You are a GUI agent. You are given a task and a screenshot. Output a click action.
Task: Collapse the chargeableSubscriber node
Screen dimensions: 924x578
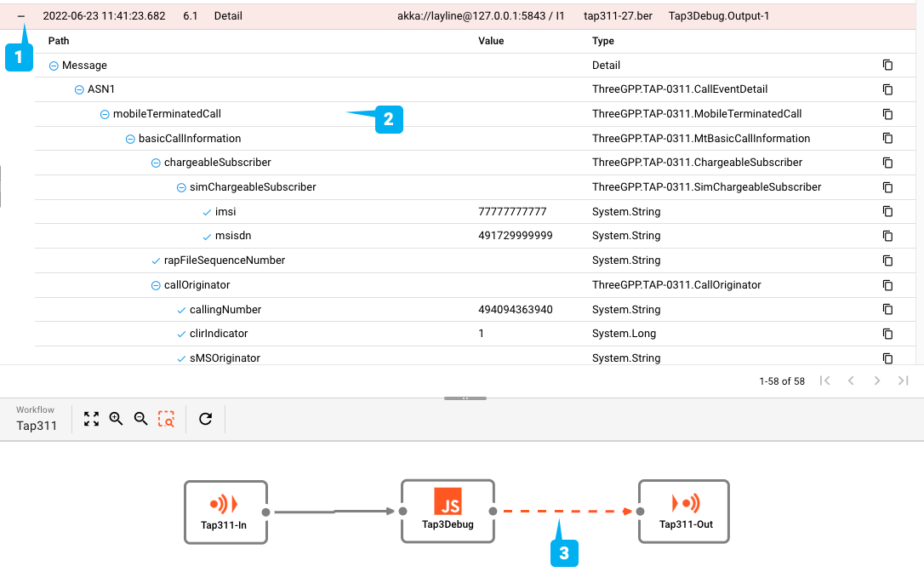point(156,163)
